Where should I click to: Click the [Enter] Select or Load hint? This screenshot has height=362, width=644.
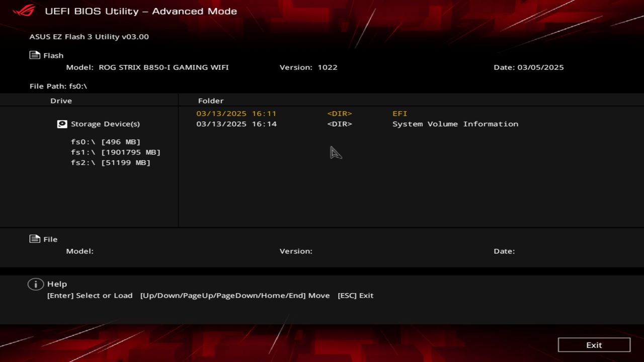90,296
